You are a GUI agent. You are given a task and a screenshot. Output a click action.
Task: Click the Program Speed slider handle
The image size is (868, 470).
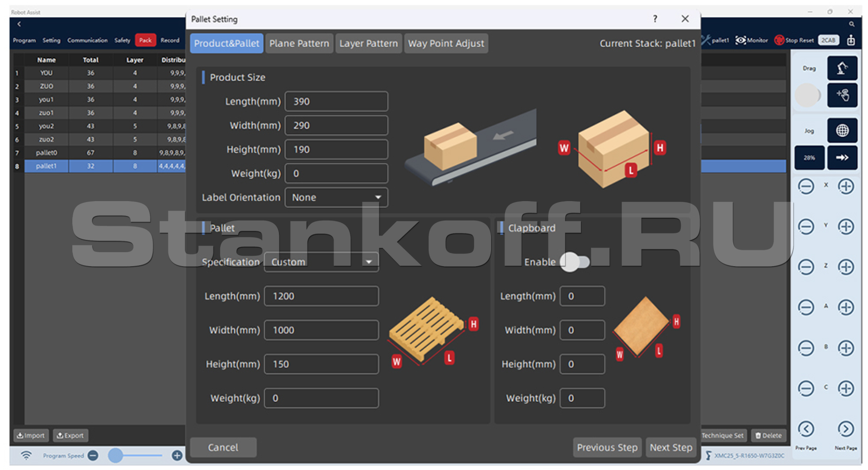tap(116, 456)
